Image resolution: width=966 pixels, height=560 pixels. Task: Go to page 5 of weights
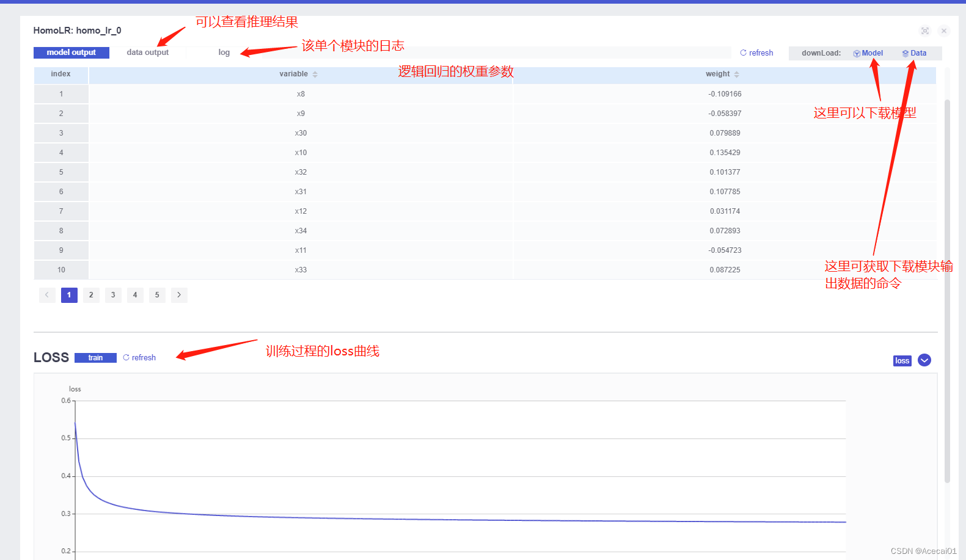pyautogui.click(x=157, y=295)
